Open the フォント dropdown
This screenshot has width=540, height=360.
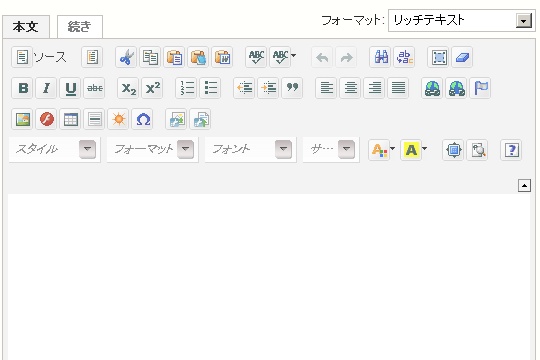pyautogui.click(x=250, y=150)
